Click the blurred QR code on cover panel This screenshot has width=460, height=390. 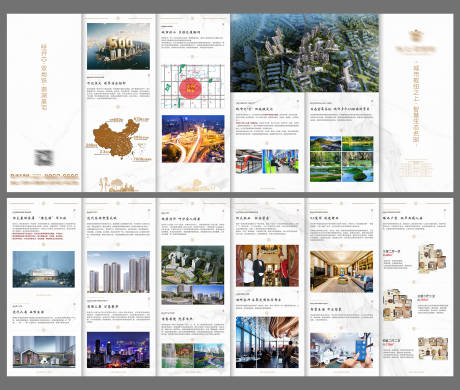tap(44, 158)
